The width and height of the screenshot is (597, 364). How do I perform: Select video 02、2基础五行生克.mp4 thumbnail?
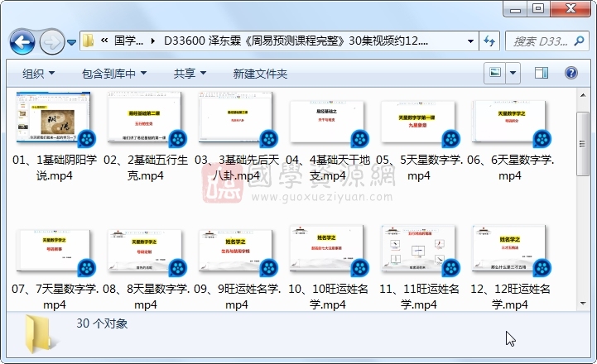146,119
